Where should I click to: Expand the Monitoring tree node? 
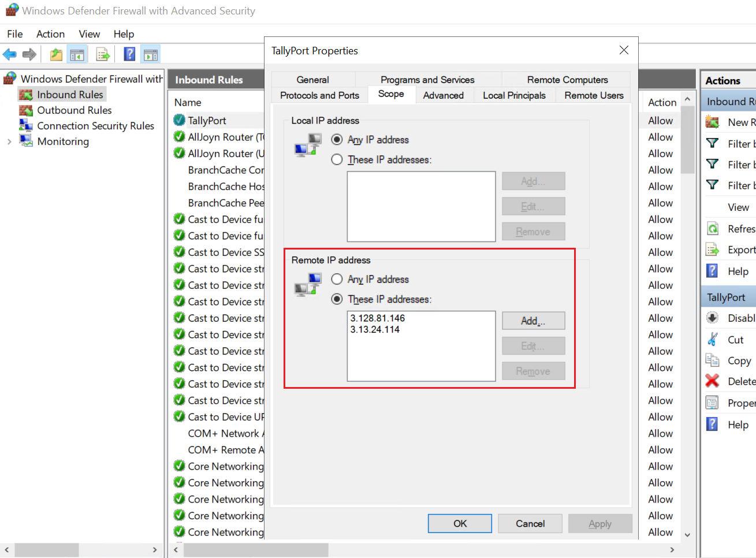tap(9, 142)
